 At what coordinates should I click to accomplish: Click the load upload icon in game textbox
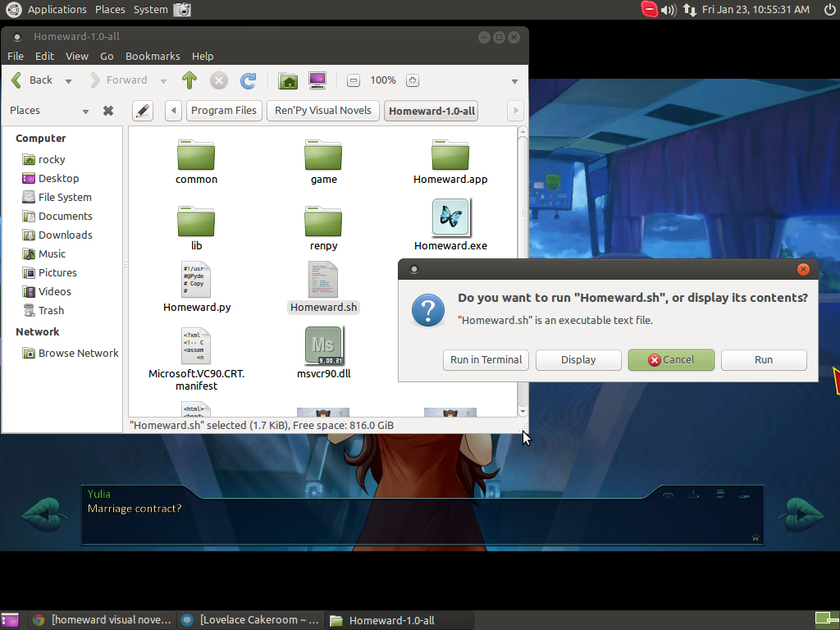pyautogui.click(x=745, y=495)
